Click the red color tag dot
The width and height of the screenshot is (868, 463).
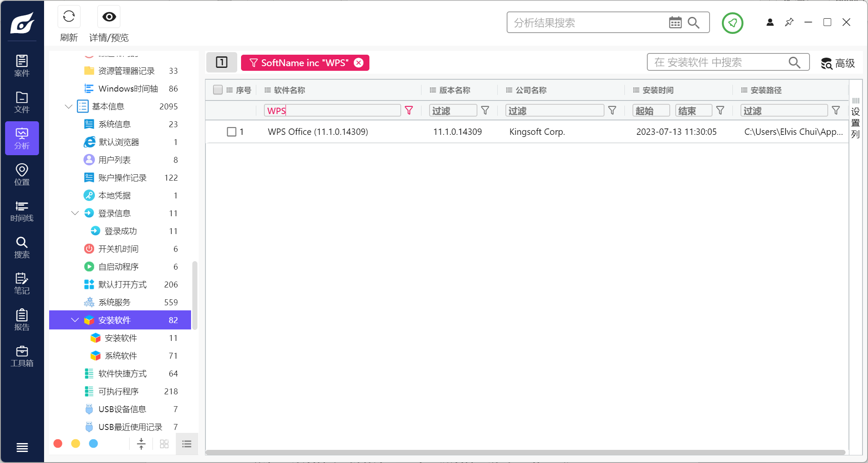(x=58, y=443)
